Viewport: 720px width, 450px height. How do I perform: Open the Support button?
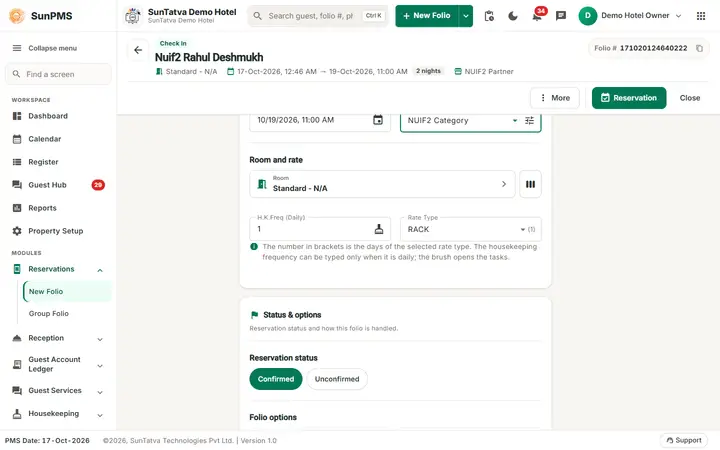click(684, 440)
